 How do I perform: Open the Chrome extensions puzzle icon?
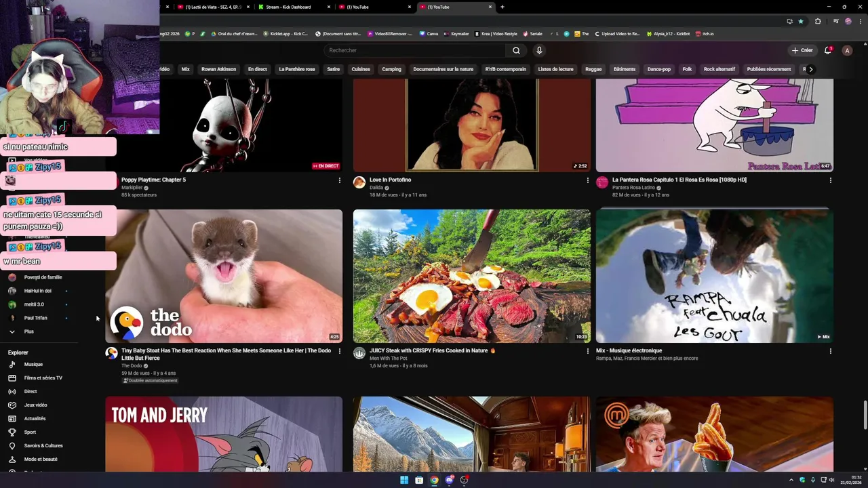(818, 21)
